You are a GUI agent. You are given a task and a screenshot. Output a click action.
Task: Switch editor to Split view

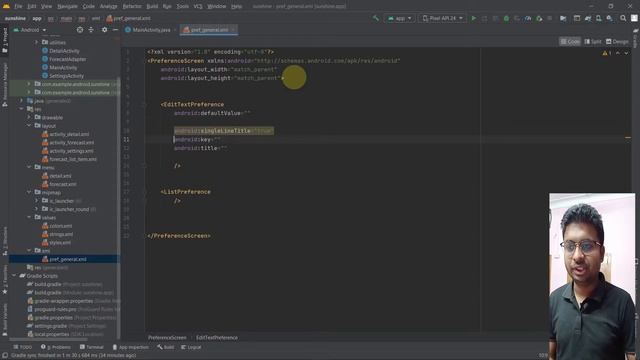tap(593, 41)
